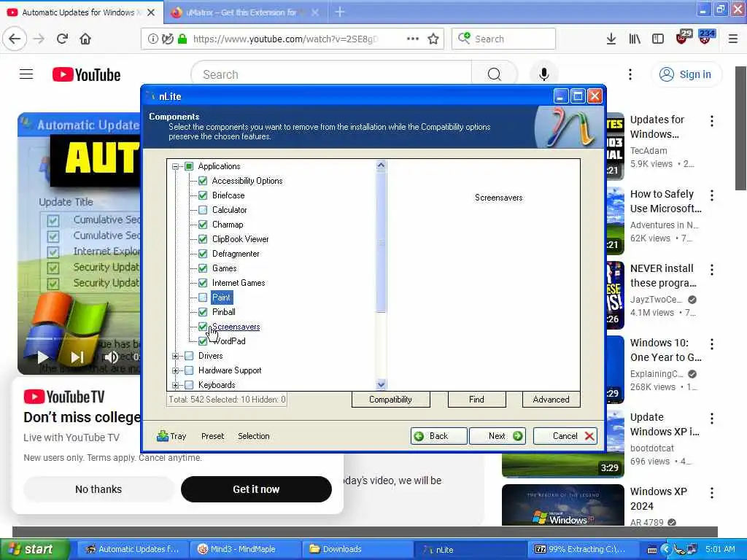The height and width of the screenshot is (560, 747).
Task: Expand the Hardware Support node
Action: tap(175, 370)
